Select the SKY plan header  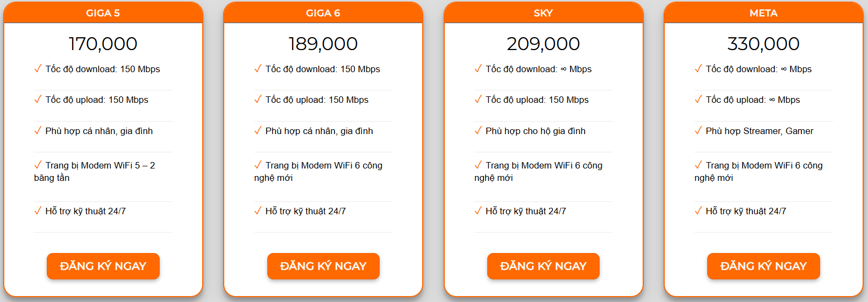tap(543, 13)
